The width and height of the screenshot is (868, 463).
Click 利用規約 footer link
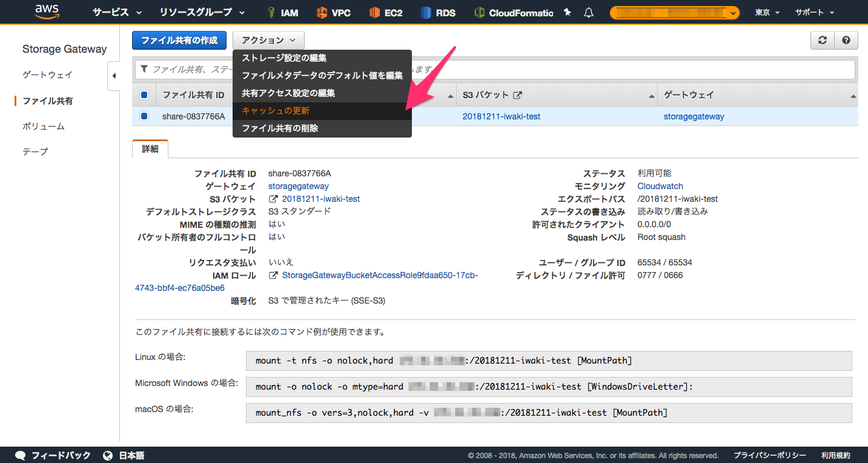[836, 455]
